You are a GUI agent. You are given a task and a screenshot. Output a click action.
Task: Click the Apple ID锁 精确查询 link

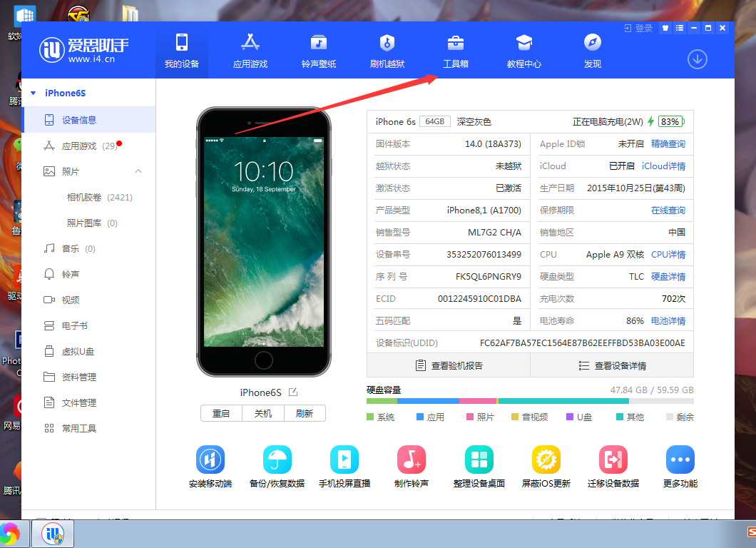[x=668, y=143]
